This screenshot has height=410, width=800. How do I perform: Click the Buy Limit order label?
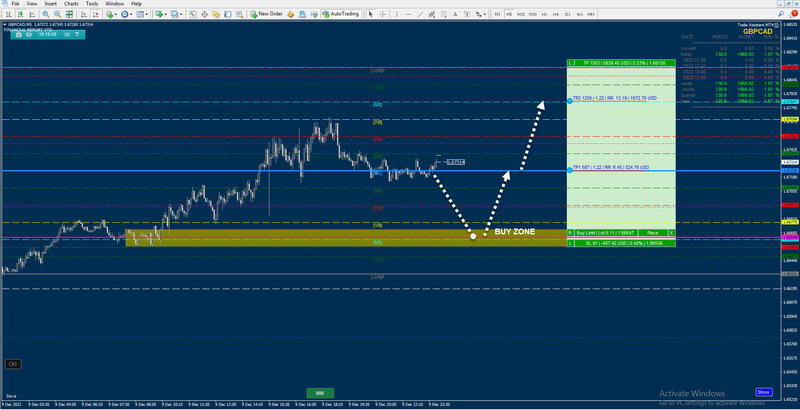tap(606, 233)
